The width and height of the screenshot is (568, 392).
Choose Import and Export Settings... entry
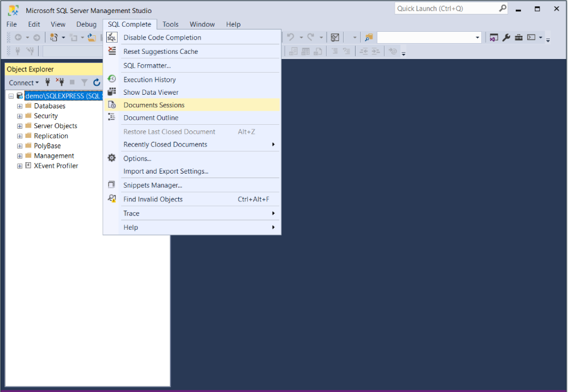pyautogui.click(x=192, y=171)
